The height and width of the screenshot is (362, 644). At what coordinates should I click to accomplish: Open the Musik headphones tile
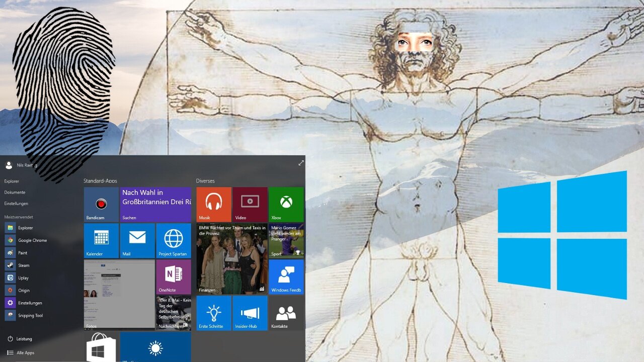coord(214,204)
